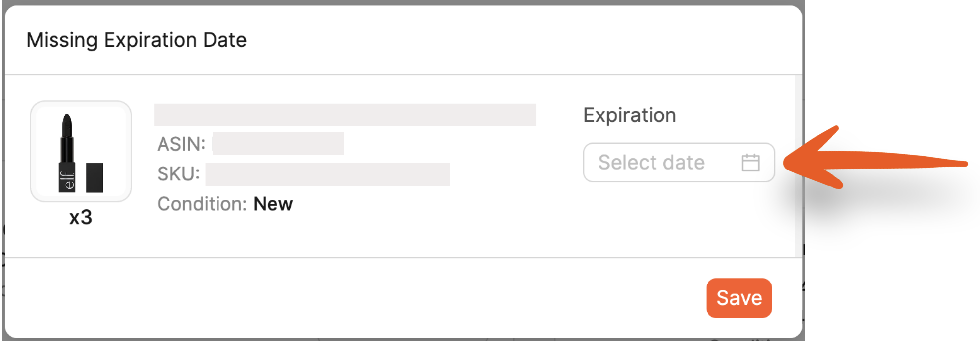Save the expiration date
The width and height of the screenshot is (980, 341).
coord(739,298)
